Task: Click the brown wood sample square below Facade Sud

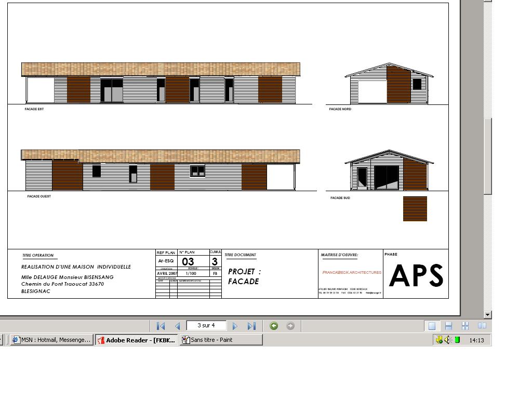Action: pos(415,209)
